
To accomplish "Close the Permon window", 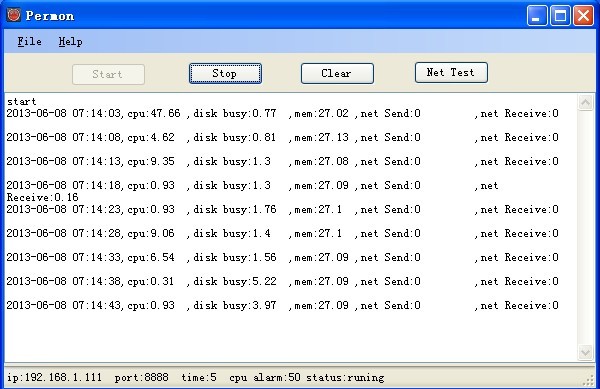I will pos(583,16).
